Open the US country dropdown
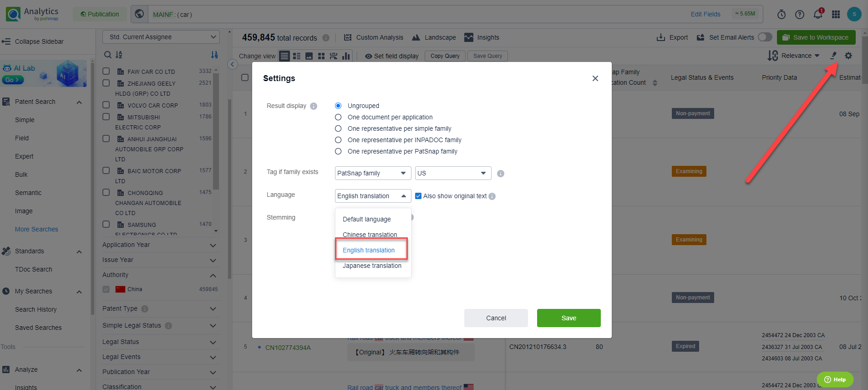The width and height of the screenshot is (868, 390). pyautogui.click(x=453, y=173)
